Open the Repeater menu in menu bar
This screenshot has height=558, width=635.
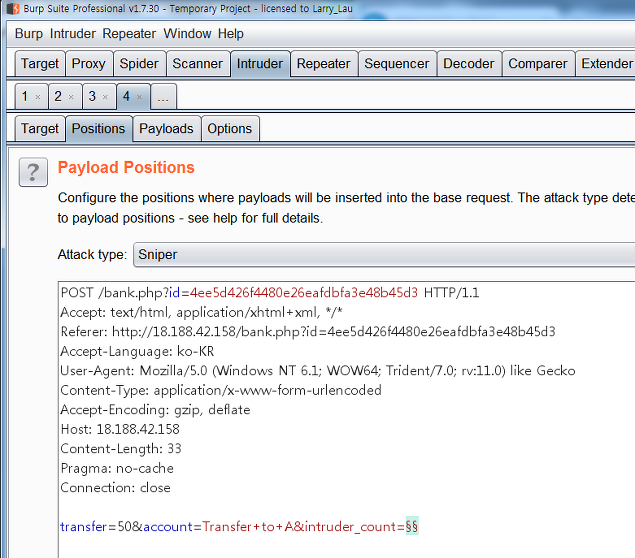tap(129, 34)
